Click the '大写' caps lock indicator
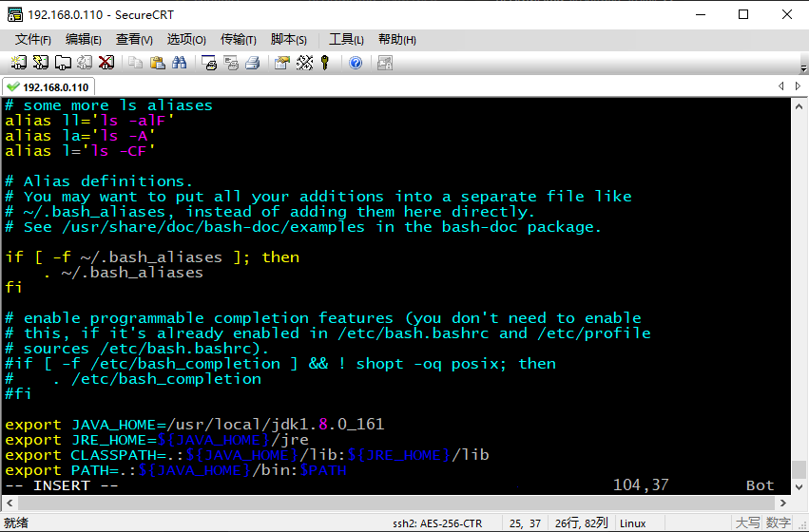Image resolution: width=809 pixels, height=532 pixels. [x=747, y=523]
